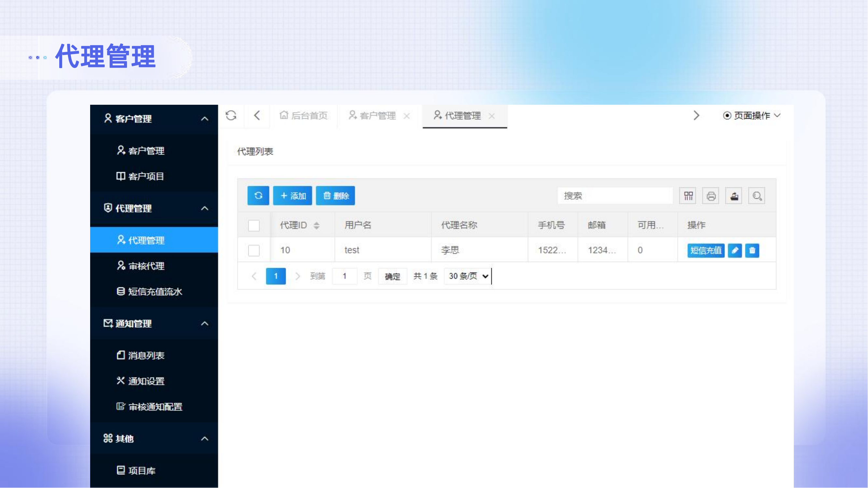Screen dimensions: 868x488
Task: Open 审核代理 in the sidebar
Action: point(154,266)
